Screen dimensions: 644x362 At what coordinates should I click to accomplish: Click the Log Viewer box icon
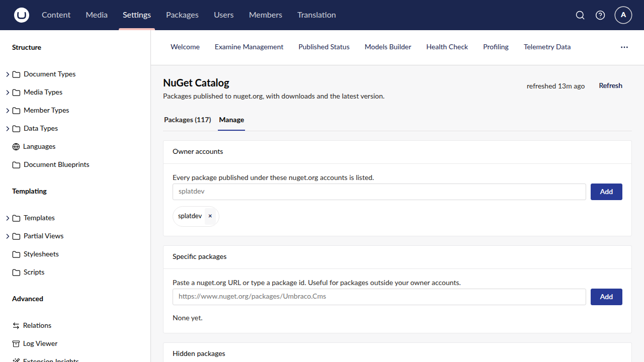16,344
